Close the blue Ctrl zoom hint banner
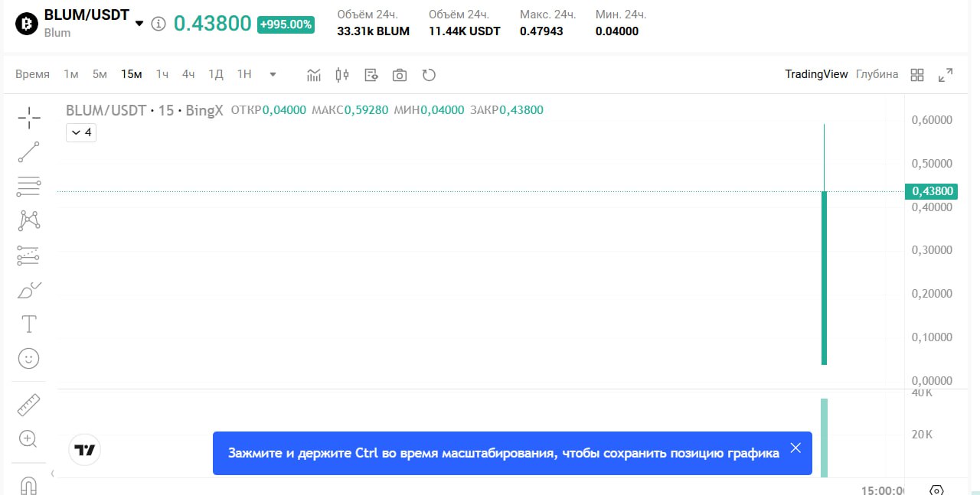Viewport: 980px width, 495px height. (795, 448)
